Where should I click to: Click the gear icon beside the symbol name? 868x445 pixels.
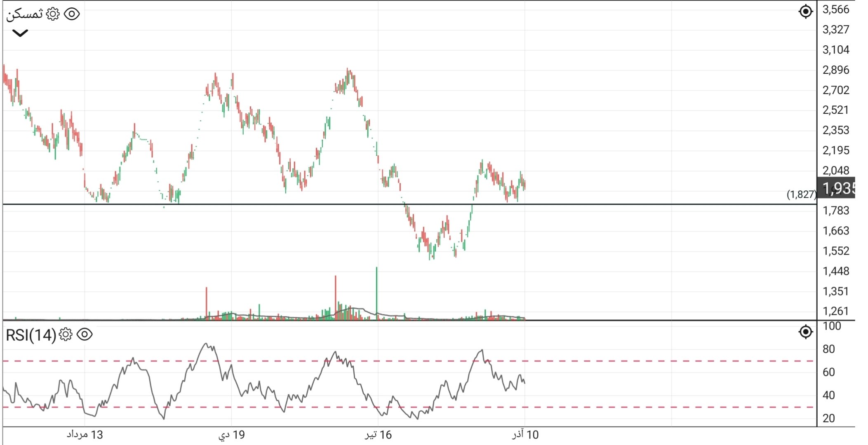click(53, 14)
